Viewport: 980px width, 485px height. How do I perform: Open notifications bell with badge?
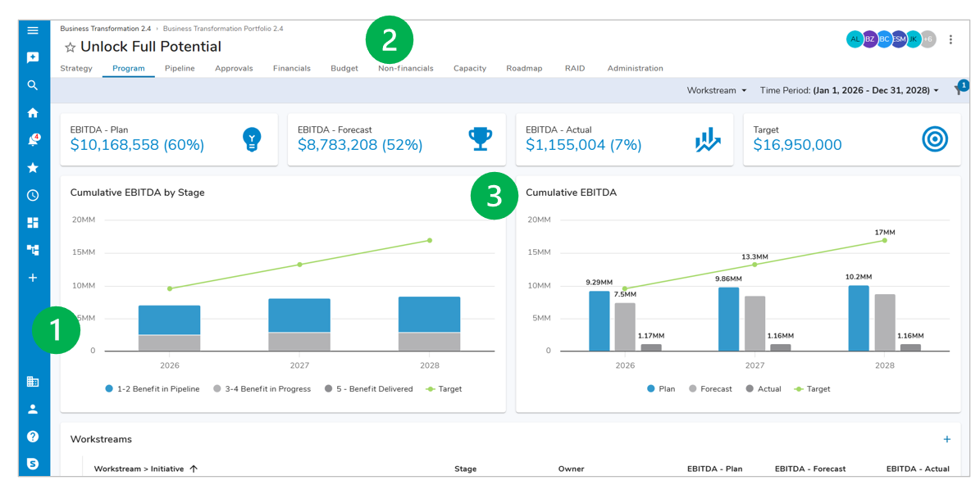coord(33,140)
